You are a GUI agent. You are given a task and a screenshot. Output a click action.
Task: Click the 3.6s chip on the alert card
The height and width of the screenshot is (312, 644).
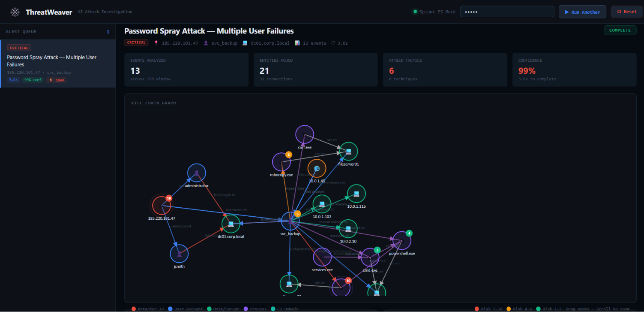tap(13, 80)
